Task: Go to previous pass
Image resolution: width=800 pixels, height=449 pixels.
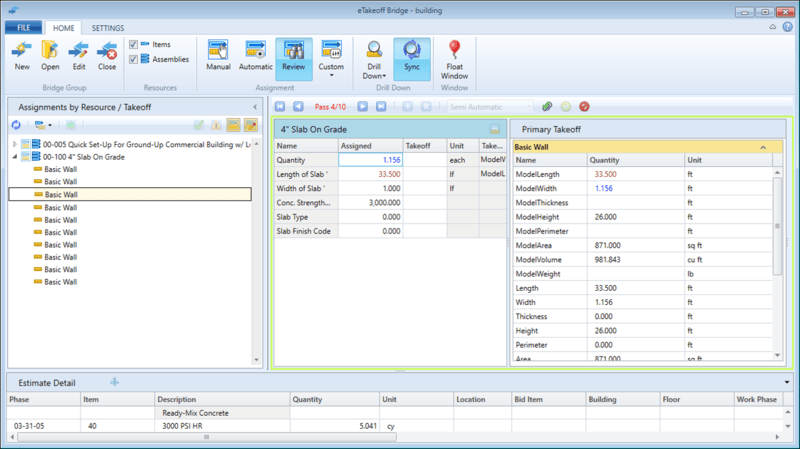Action: 298,107
